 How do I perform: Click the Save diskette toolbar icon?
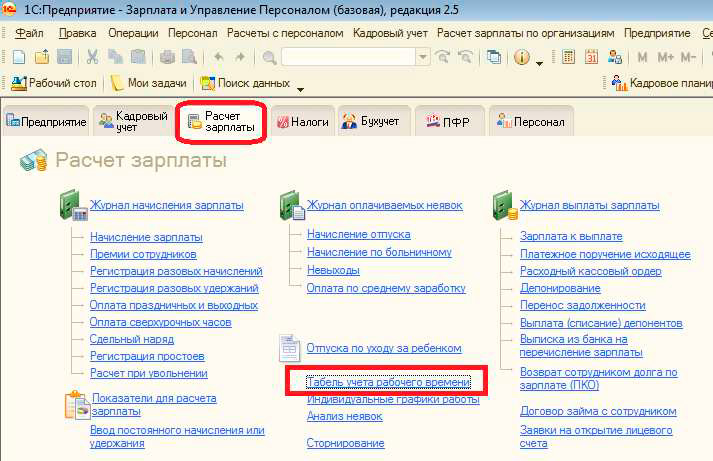tap(65, 57)
